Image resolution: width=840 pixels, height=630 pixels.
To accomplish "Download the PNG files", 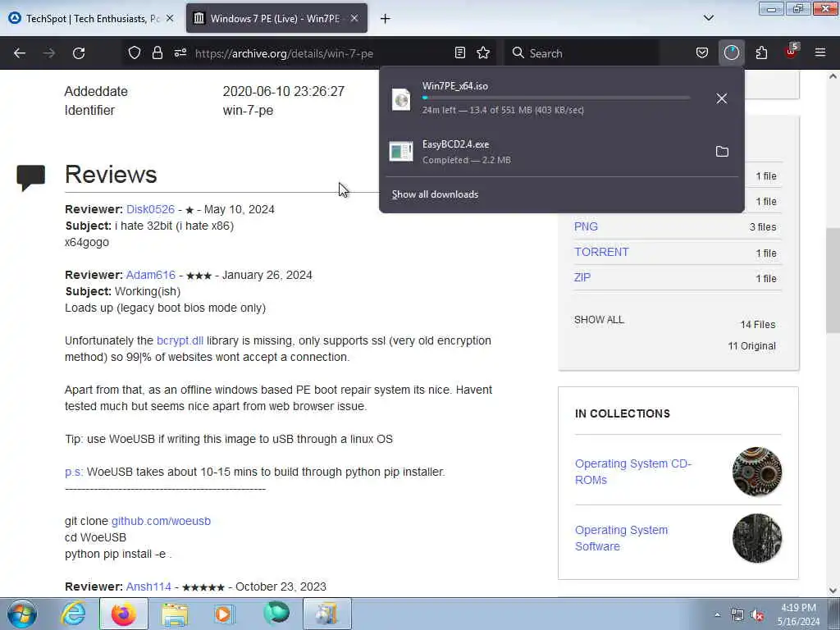I will pos(586,226).
